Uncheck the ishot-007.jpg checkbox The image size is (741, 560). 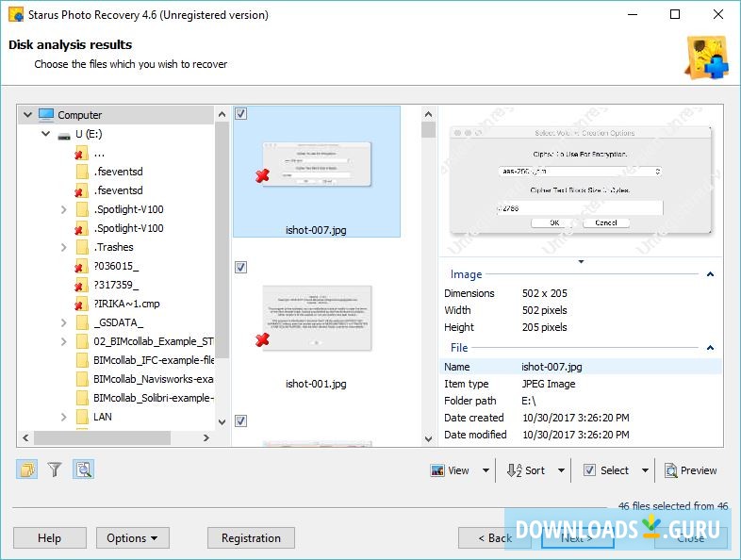240,114
